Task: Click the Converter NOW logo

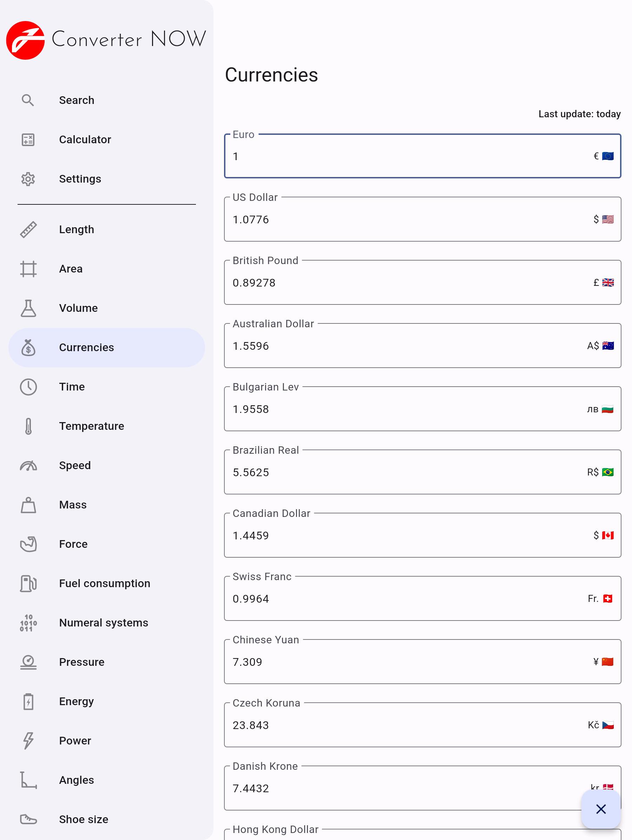Action: point(25,40)
